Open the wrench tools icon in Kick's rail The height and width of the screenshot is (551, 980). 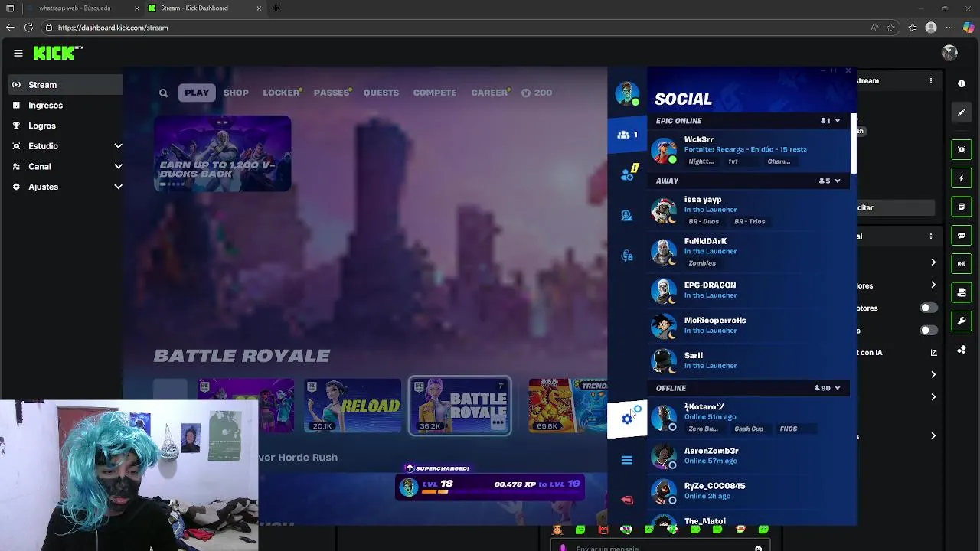pyautogui.click(x=962, y=321)
